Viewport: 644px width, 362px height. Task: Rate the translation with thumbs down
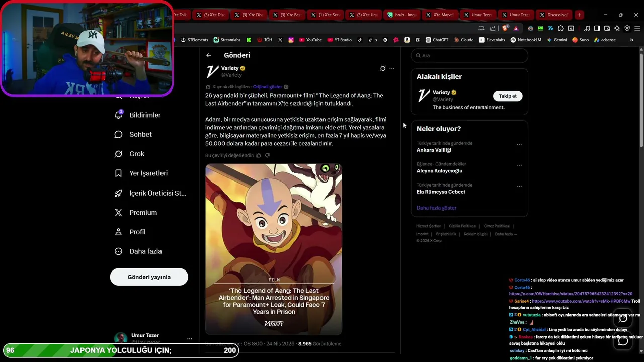pyautogui.click(x=267, y=155)
